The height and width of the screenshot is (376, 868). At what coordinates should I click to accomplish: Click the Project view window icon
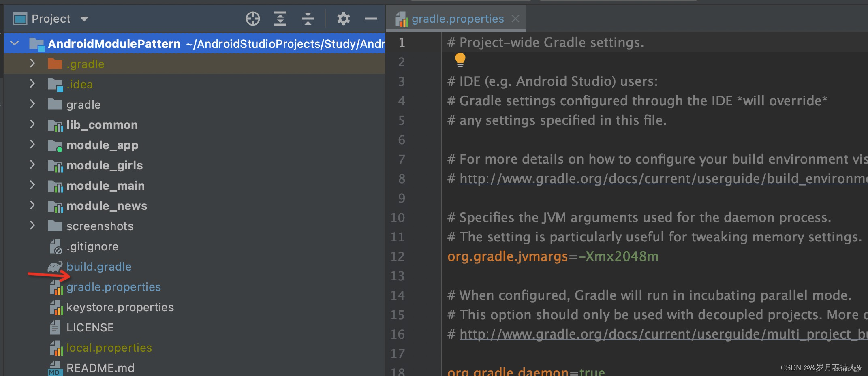pos(20,19)
